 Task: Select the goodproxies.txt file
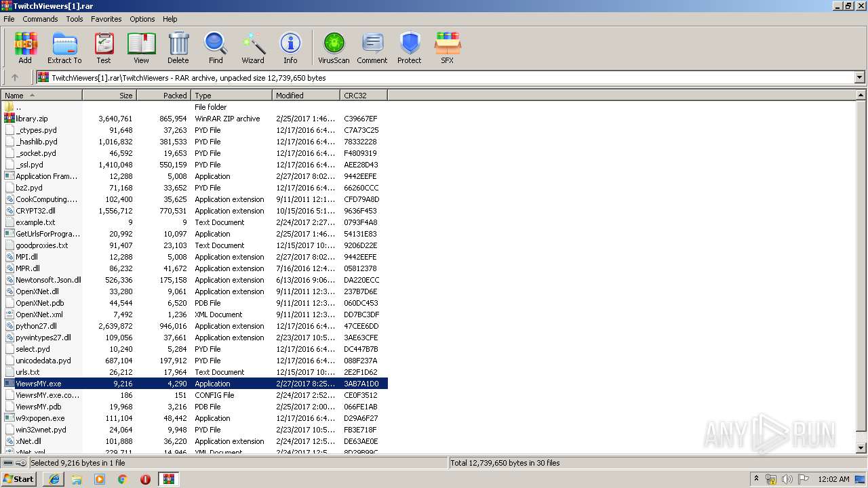coord(42,245)
